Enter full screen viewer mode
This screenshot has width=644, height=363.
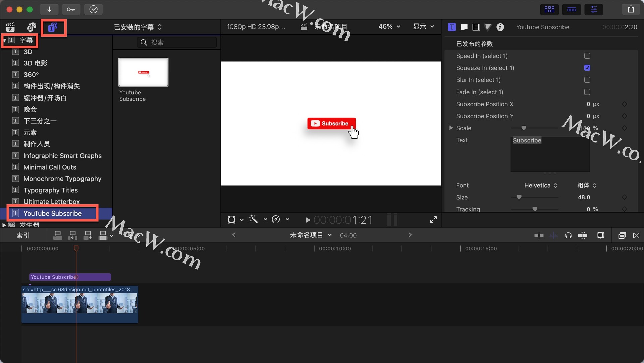433,220
